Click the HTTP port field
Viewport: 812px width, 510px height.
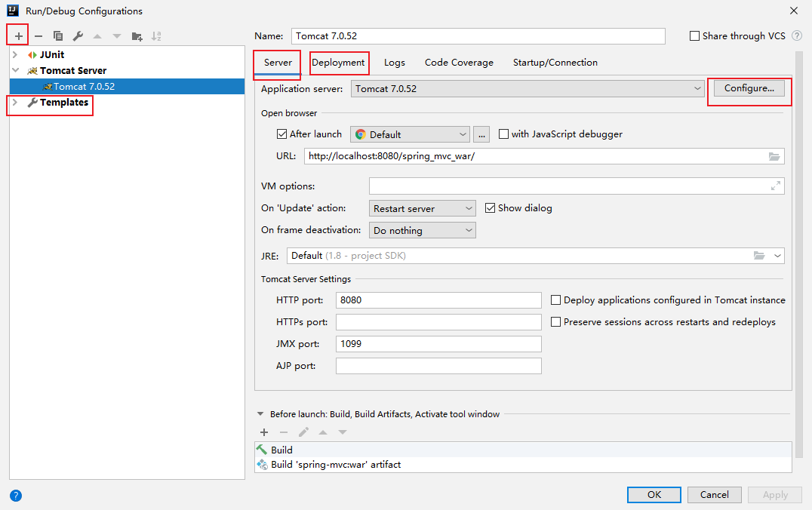pos(438,300)
